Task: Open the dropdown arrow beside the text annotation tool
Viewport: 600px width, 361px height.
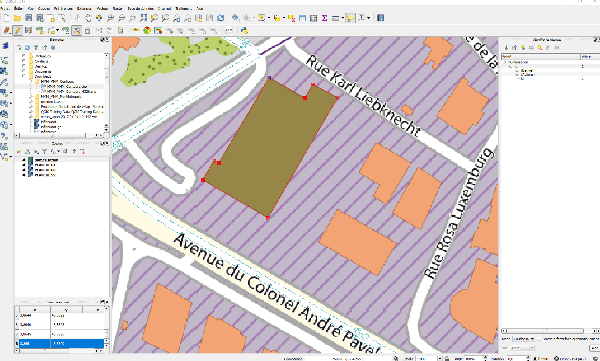Action: point(368,18)
